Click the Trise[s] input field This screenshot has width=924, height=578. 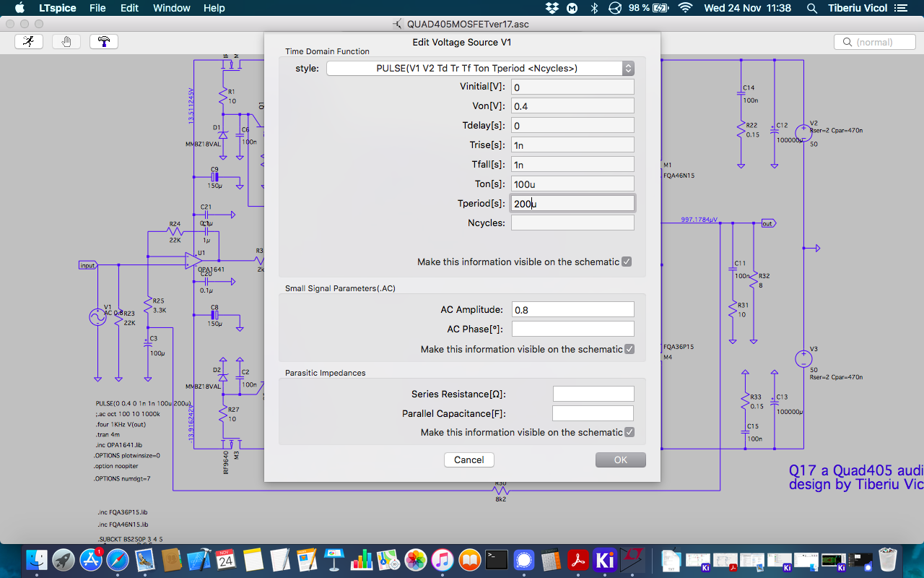[x=572, y=145]
